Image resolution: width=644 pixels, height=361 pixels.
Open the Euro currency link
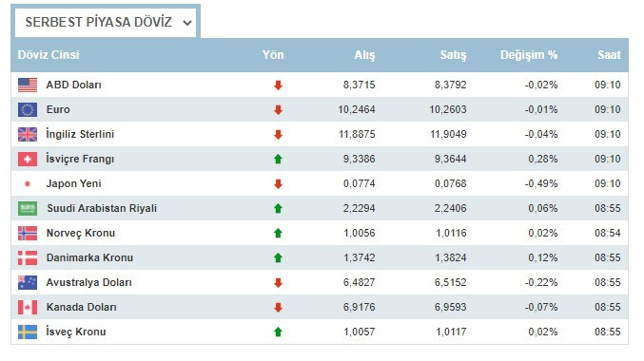[x=58, y=109]
